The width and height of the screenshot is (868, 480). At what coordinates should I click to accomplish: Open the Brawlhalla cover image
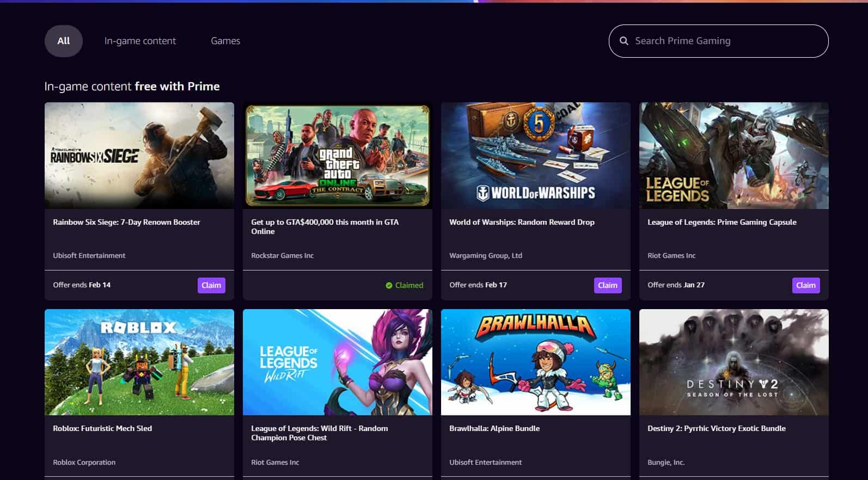(536, 362)
